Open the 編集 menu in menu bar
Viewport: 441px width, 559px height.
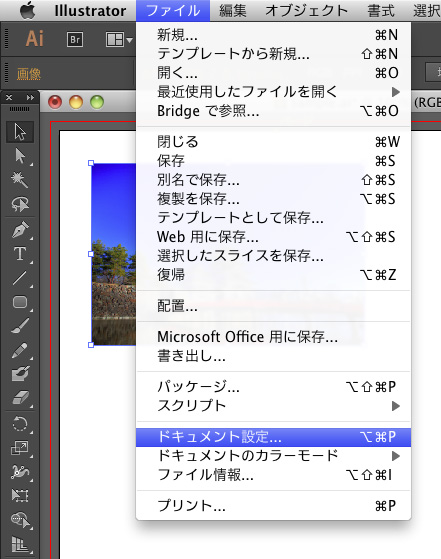(x=232, y=11)
